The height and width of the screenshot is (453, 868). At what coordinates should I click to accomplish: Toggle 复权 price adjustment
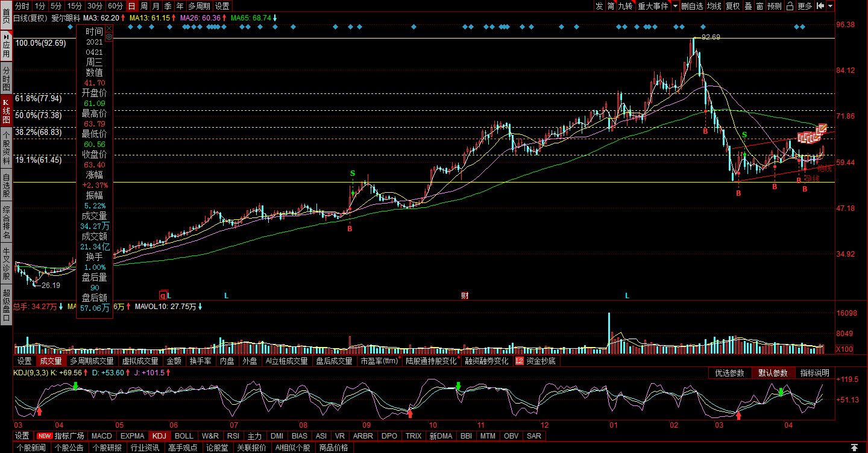click(x=732, y=6)
